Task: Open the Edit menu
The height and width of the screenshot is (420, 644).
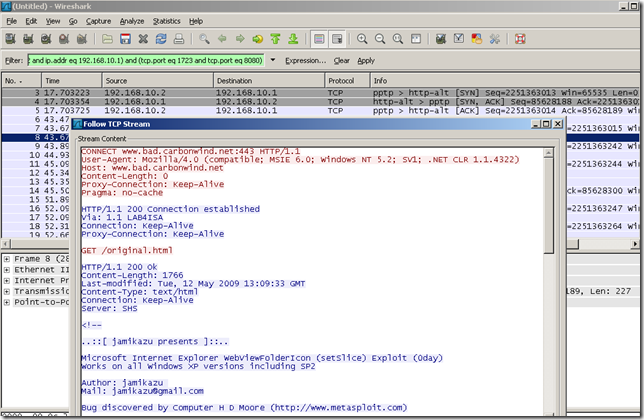Action: [x=31, y=21]
